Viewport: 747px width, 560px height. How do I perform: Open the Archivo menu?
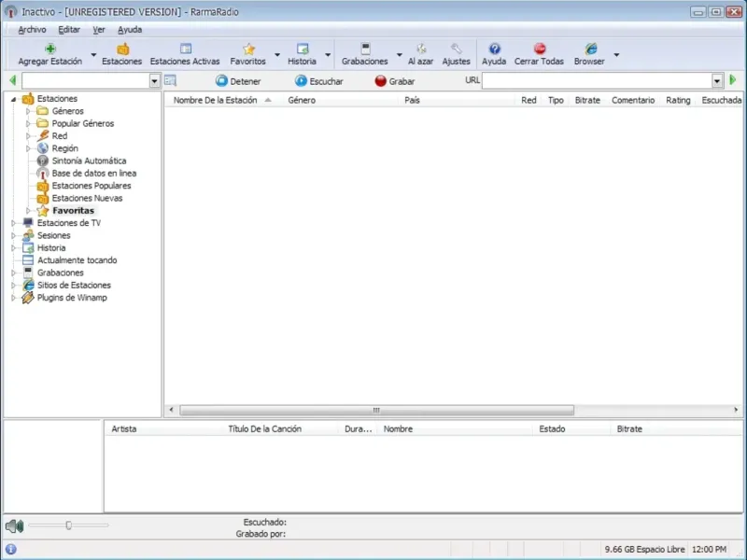click(32, 30)
